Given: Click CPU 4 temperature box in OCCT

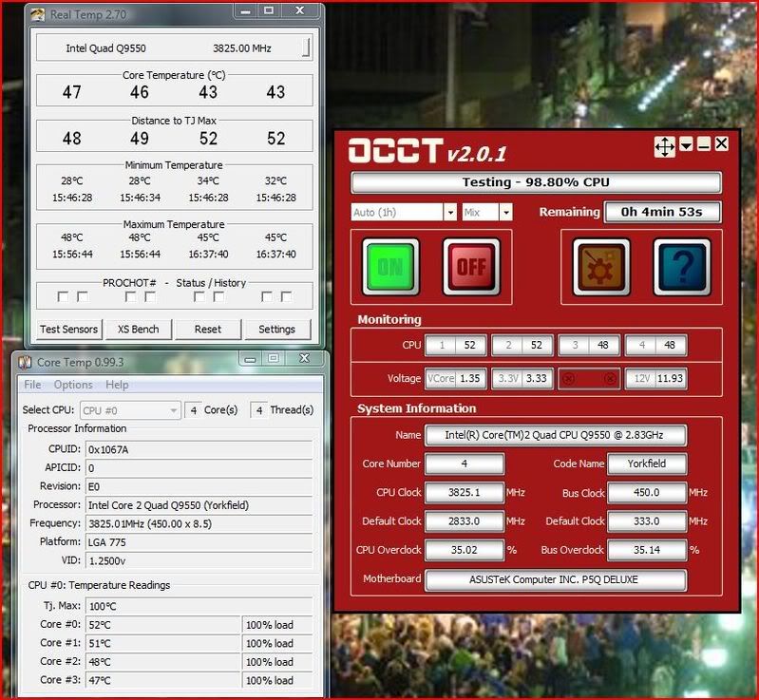Looking at the screenshot, I should (x=655, y=345).
